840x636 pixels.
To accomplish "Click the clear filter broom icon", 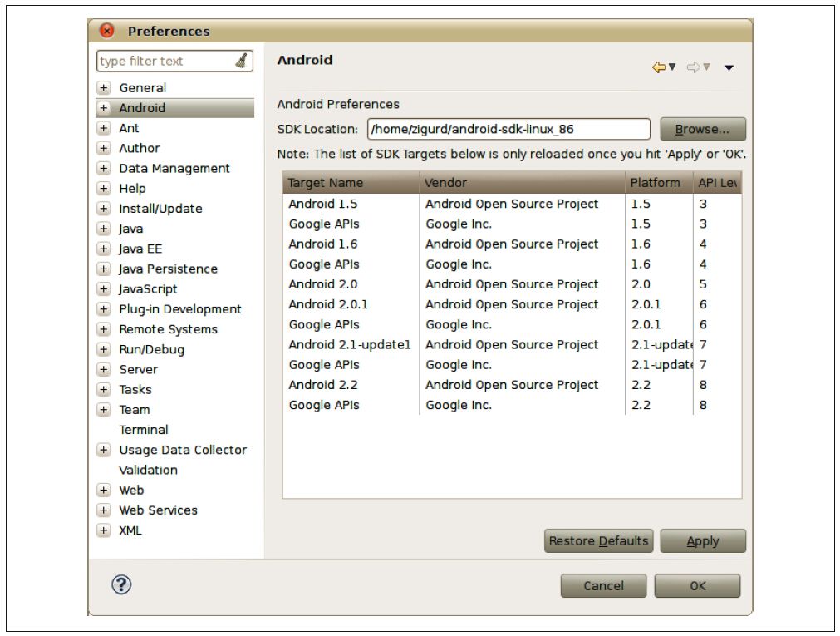I will (x=242, y=61).
